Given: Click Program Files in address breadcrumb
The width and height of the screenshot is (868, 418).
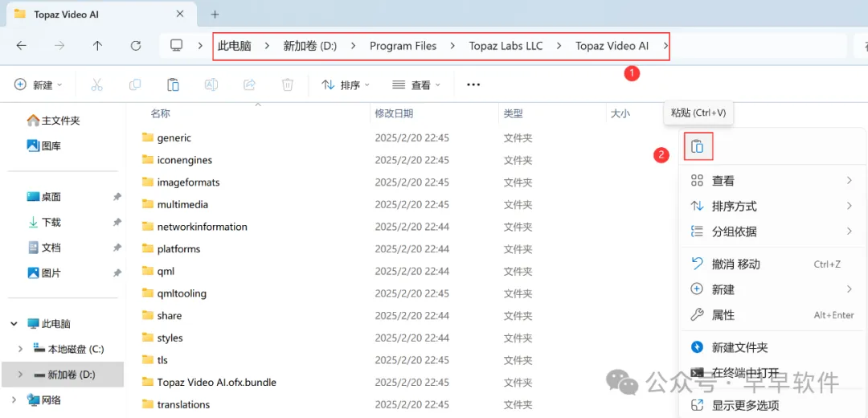Looking at the screenshot, I should point(403,46).
